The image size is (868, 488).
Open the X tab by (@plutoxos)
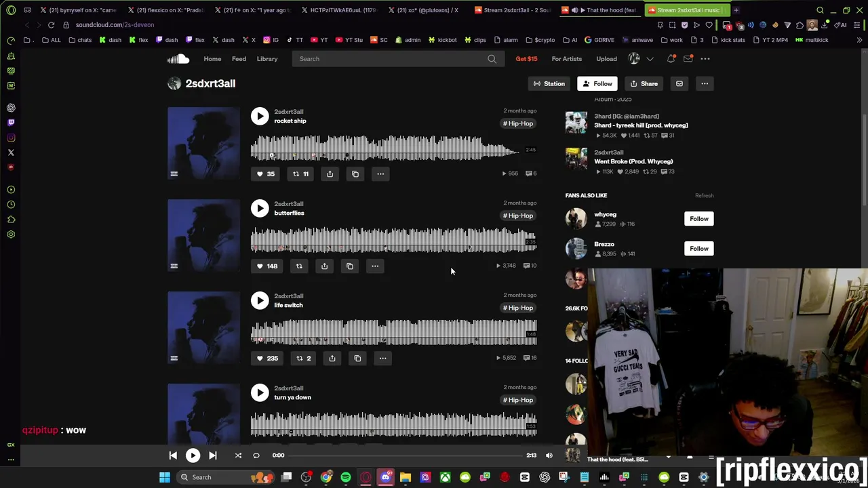coord(426,10)
